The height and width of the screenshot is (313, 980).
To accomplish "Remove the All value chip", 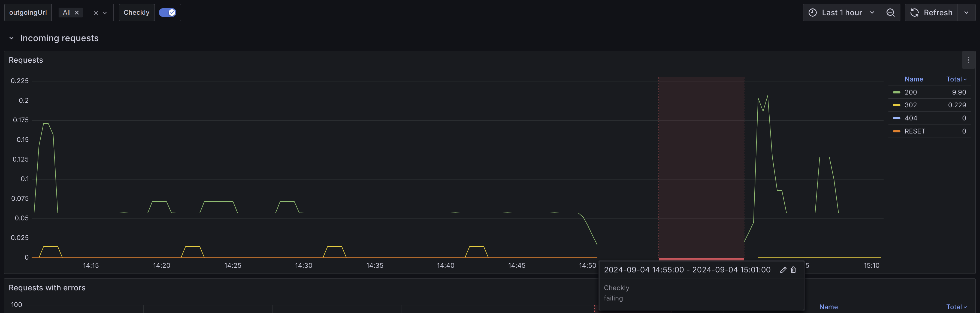I will coord(77,13).
